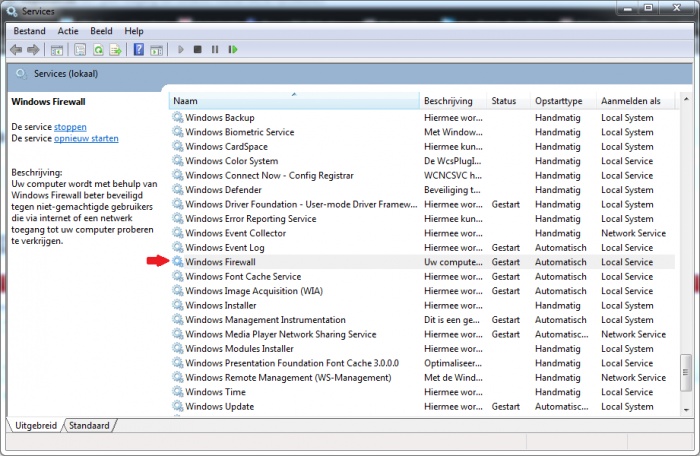
Task: Select the Windows Management Instrumentation row
Action: pos(422,320)
